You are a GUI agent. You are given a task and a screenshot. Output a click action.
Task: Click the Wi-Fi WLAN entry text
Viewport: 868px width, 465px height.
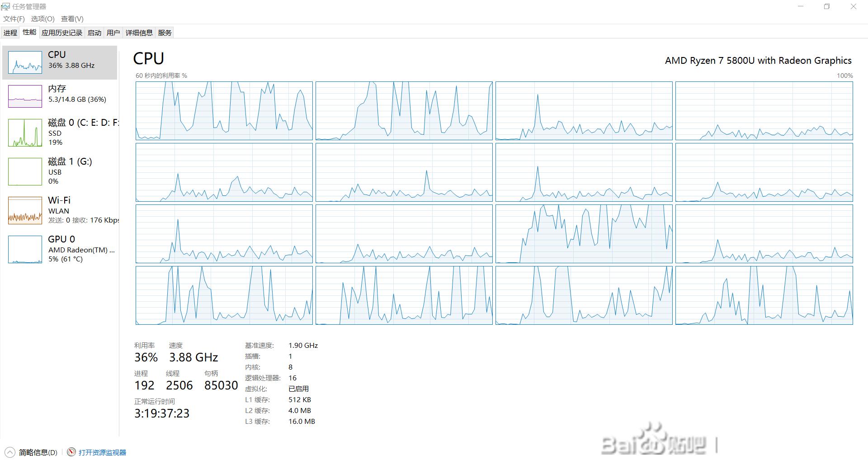[84, 210]
